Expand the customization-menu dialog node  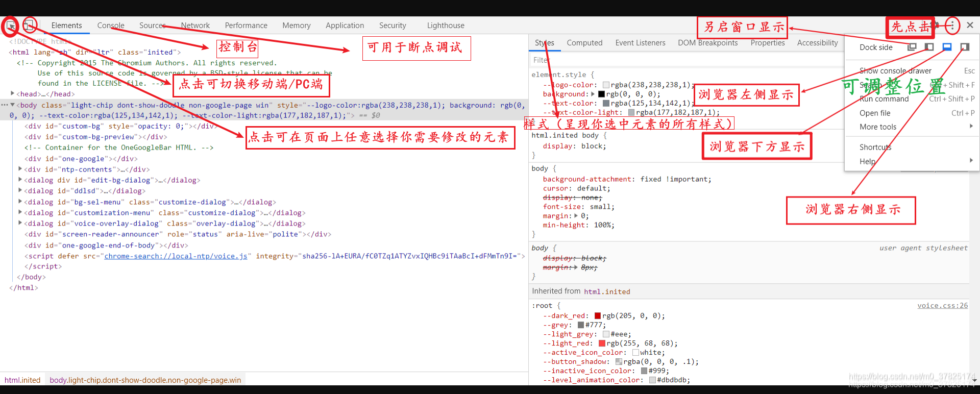tap(20, 212)
